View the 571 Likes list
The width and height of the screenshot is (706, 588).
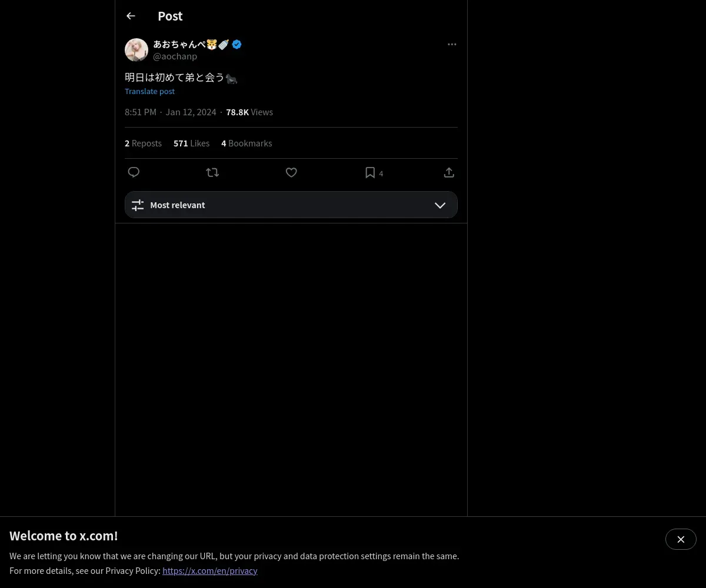click(191, 143)
